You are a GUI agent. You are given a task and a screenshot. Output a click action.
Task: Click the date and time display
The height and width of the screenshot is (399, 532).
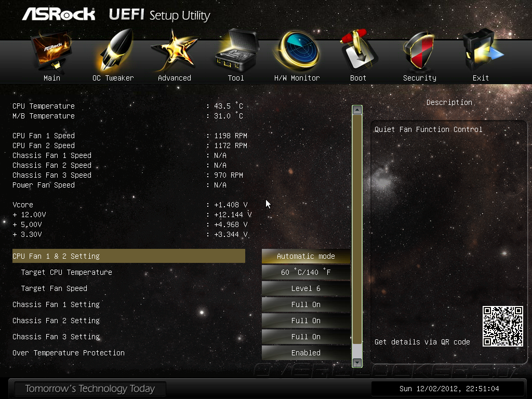point(449,389)
